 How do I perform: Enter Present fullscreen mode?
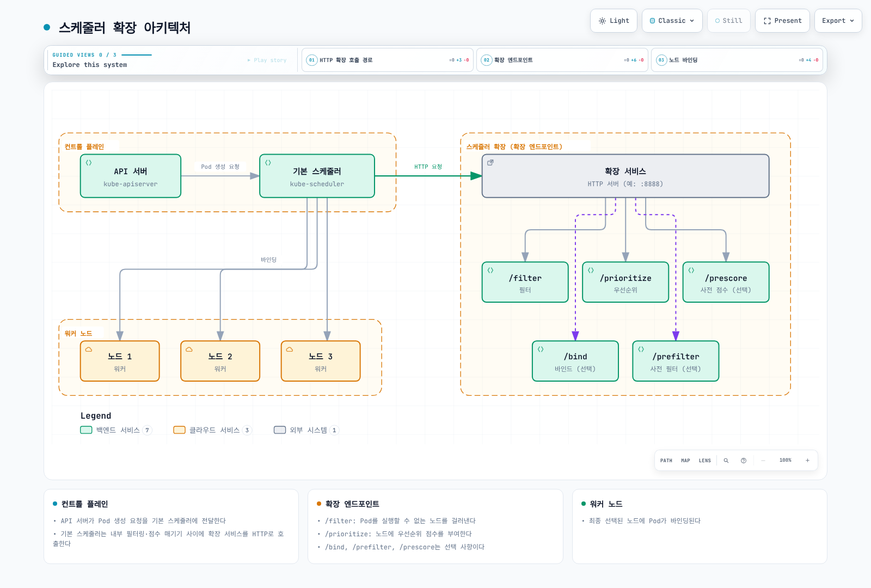[782, 21]
